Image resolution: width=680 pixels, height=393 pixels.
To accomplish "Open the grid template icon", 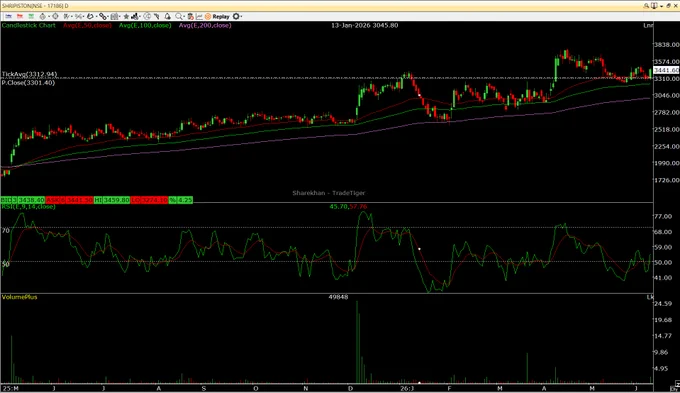I will click(114, 16).
